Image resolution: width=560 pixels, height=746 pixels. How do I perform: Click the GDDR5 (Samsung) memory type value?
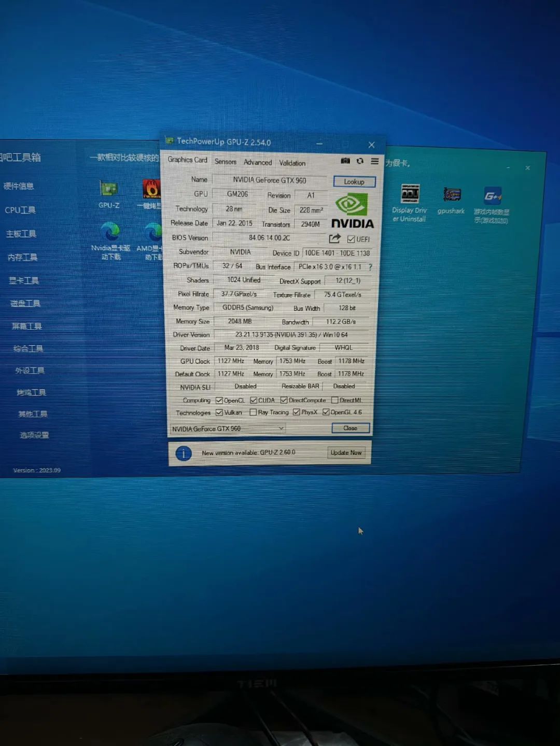[x=248, y=308]
